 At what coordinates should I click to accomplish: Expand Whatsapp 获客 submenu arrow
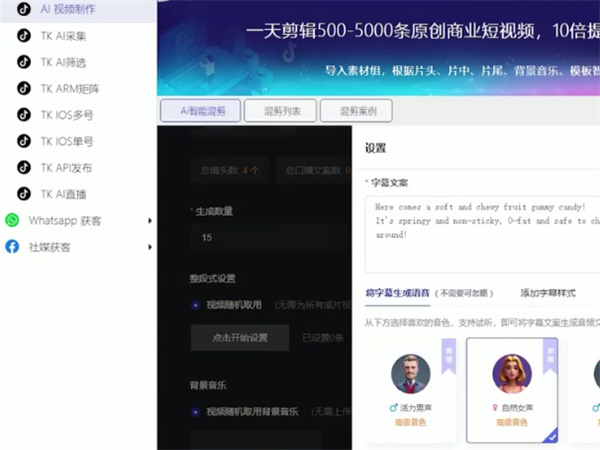150,221
